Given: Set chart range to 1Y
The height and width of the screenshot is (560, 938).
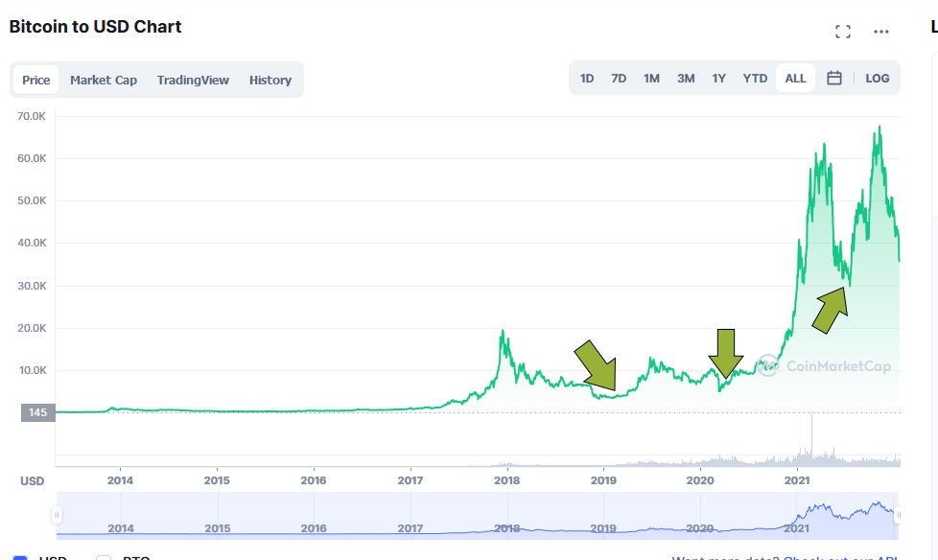Looking at the screenshot, I should coord(718,79).
